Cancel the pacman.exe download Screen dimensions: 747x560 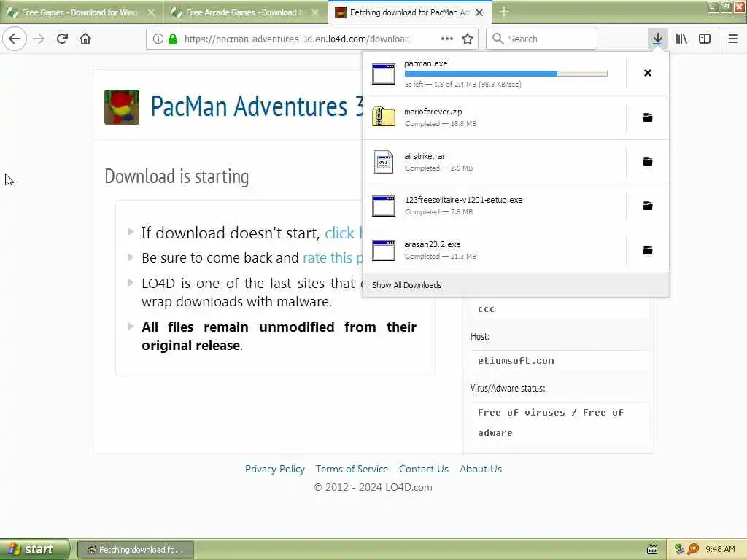coord(648,73)
